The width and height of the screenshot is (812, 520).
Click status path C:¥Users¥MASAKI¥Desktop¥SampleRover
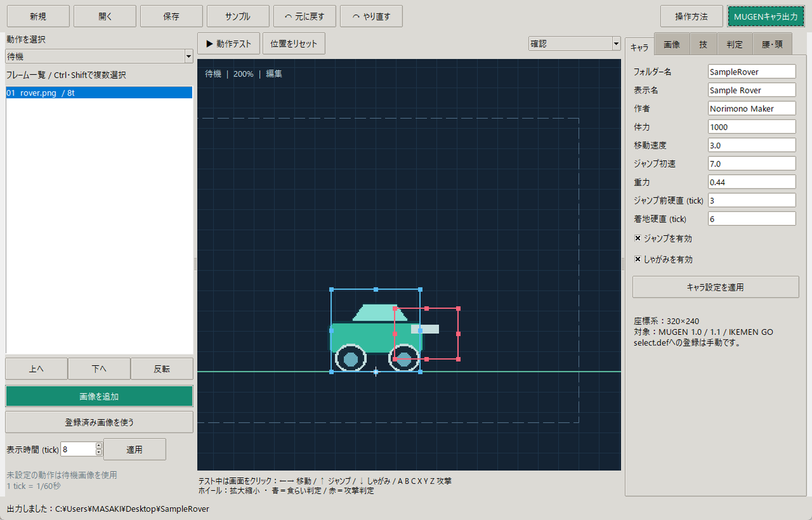tap(132, 509)
